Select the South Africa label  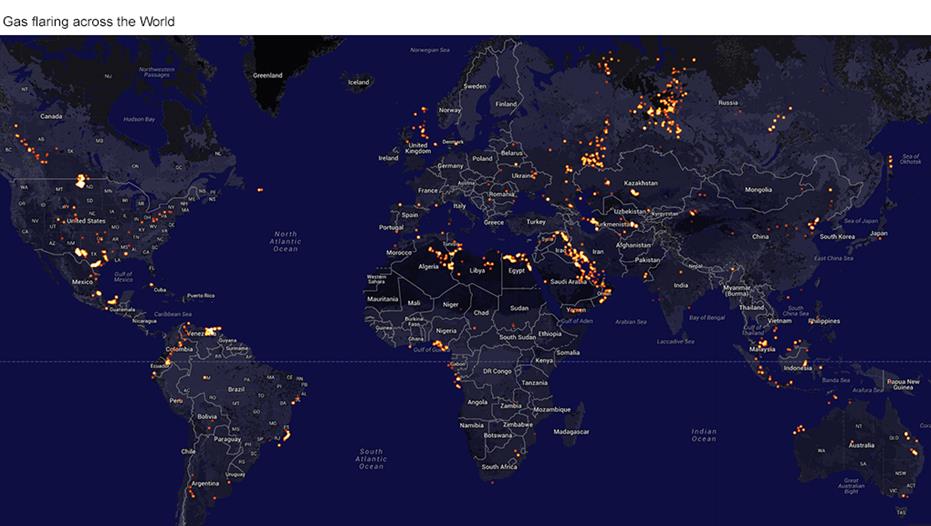(498, 467)
